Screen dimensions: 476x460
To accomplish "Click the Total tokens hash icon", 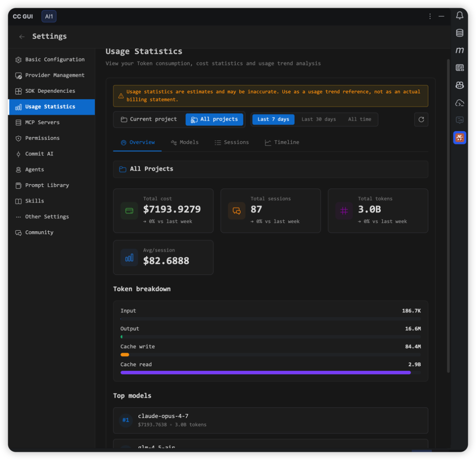I will coord(344,211).
